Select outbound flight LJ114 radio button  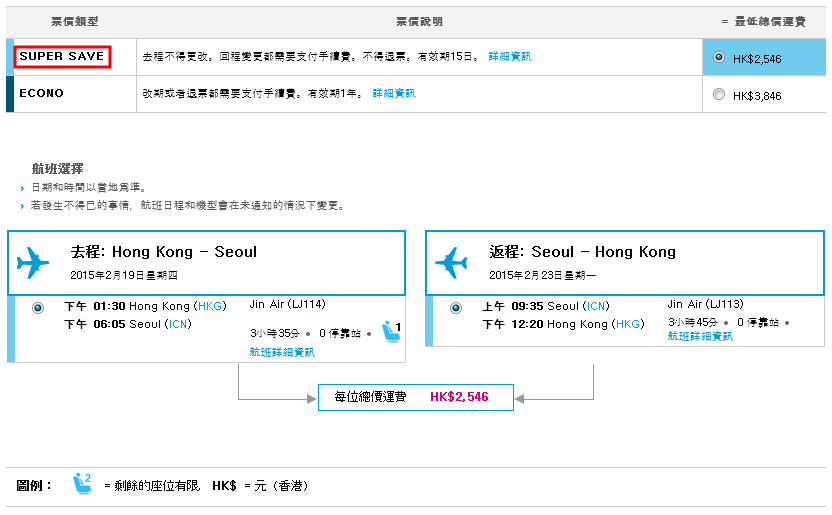(38, 308)
